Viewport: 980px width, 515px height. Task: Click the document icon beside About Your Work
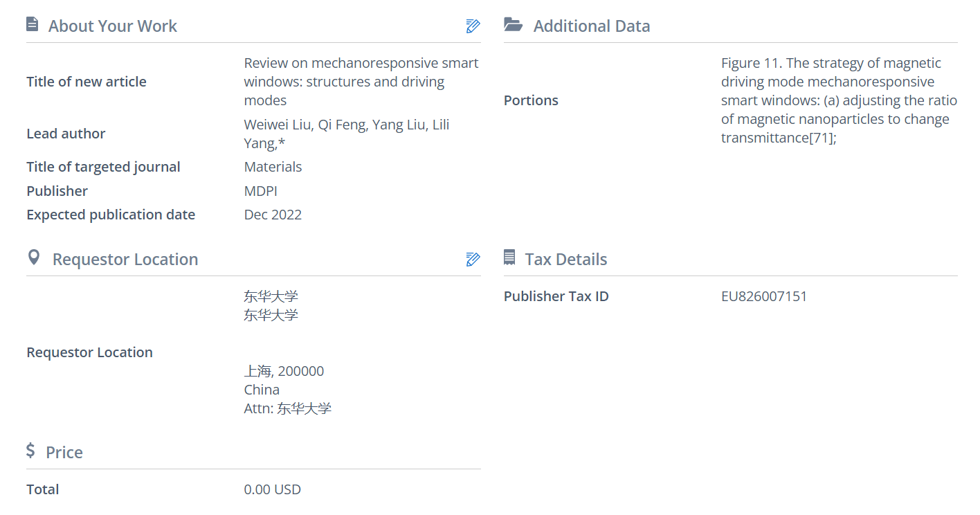(32, 25)
